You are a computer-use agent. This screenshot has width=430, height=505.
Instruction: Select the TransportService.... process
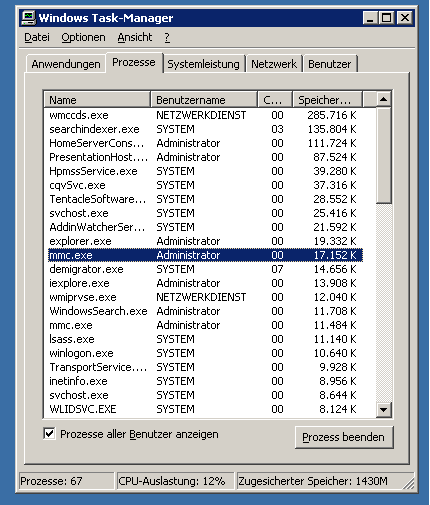pyautogui.click(x=205, y=367)
